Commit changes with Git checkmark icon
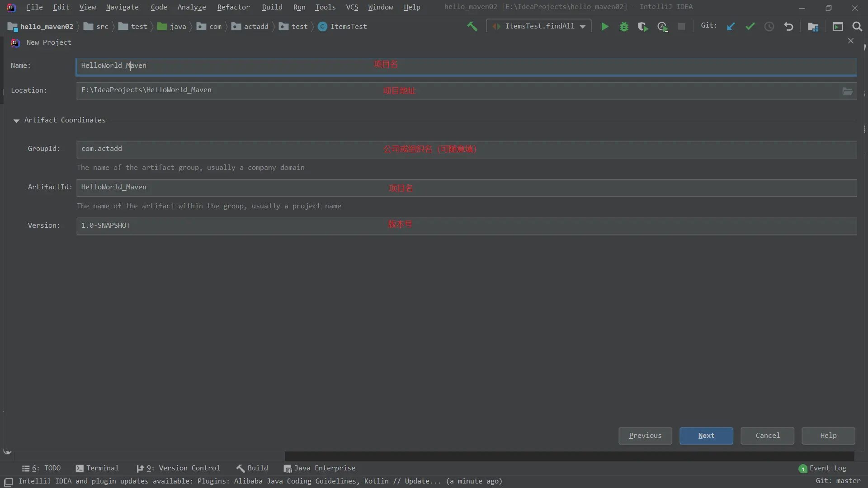This screenshot has width=868, height=488. click(x=750, y=27)
